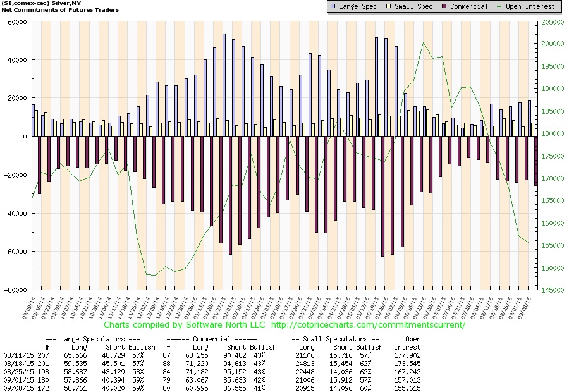Click Small Spec long value 24813

click(305, 364)
